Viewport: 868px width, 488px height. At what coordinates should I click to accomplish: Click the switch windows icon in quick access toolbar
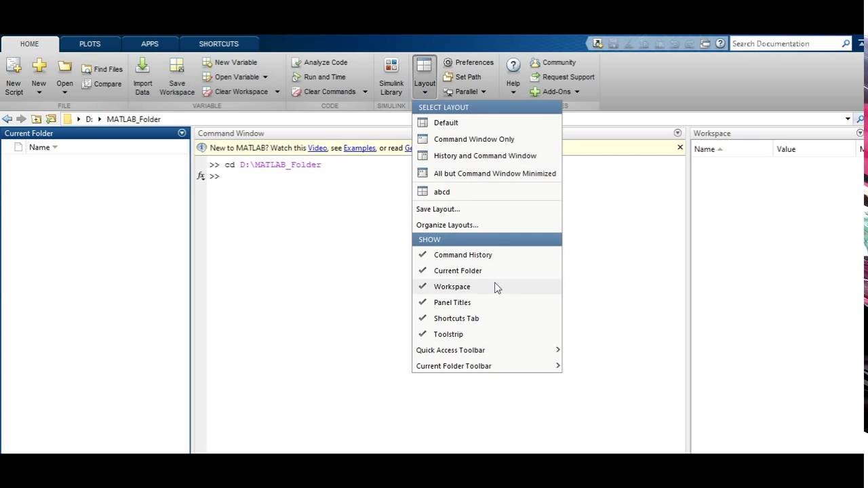[705, 43]
